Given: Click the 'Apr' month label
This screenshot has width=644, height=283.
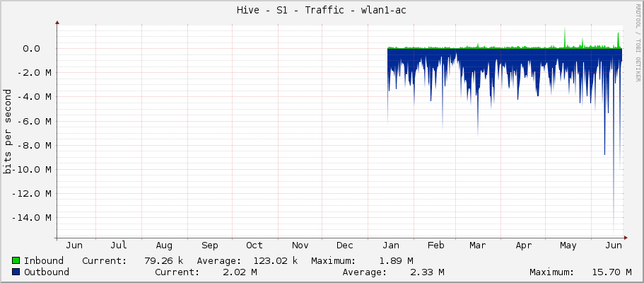Looking at the screenshot, I should click(523, 246).
